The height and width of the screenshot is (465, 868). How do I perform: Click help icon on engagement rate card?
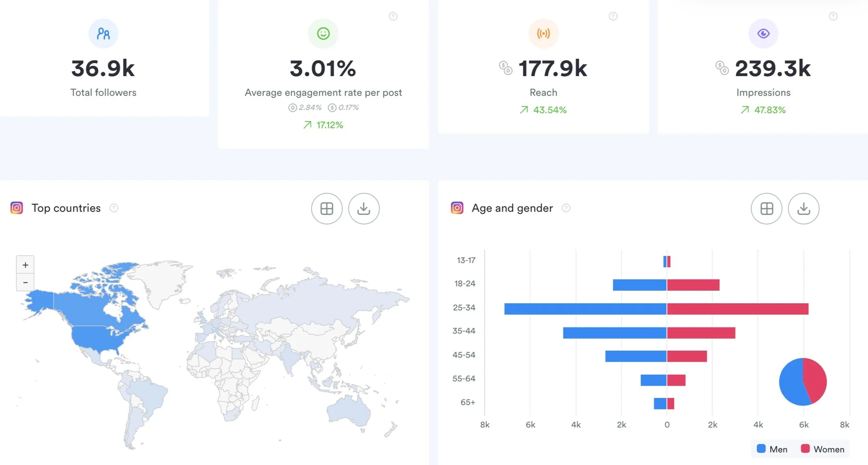tap(393, 16)
